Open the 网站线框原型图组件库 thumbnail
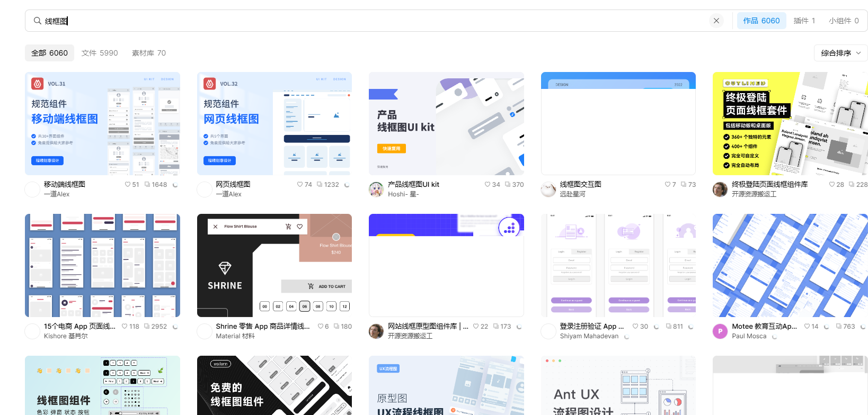This screenshot has width=868, height=415. [446, 265]
